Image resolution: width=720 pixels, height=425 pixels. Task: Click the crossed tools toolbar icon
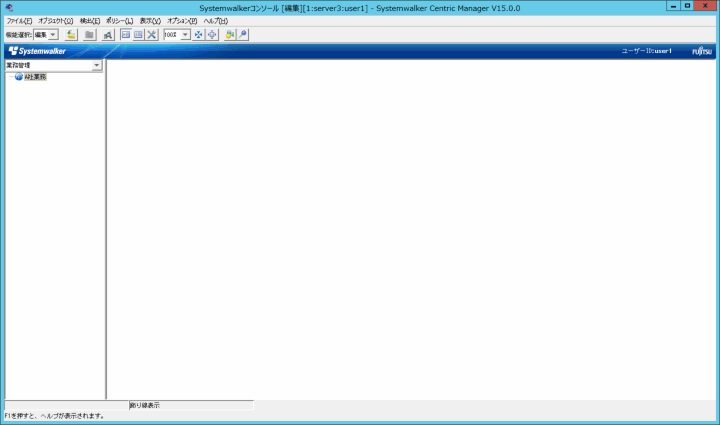pyautogui.click(x=152, y=35)
